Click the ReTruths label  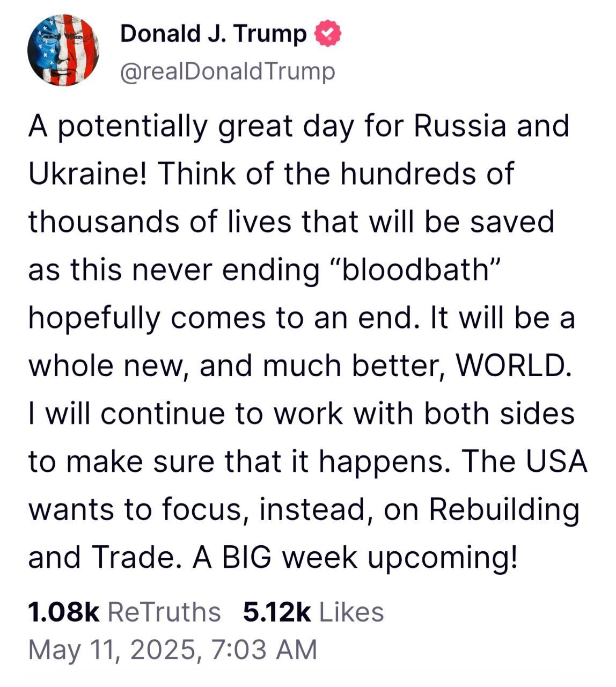coord(164,612)
